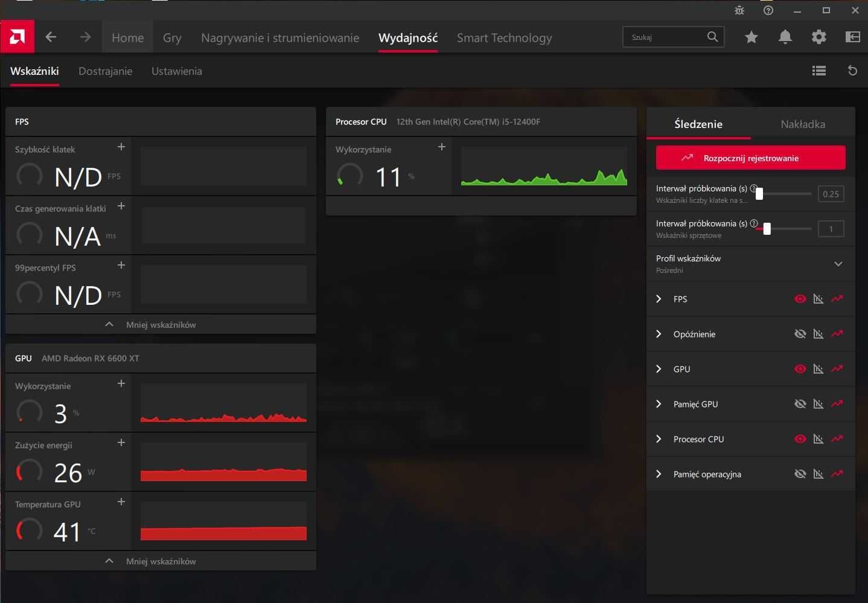This screenshot has height=603, width=868.
Task: Open notifications bell icon
Action: point(785,37)
